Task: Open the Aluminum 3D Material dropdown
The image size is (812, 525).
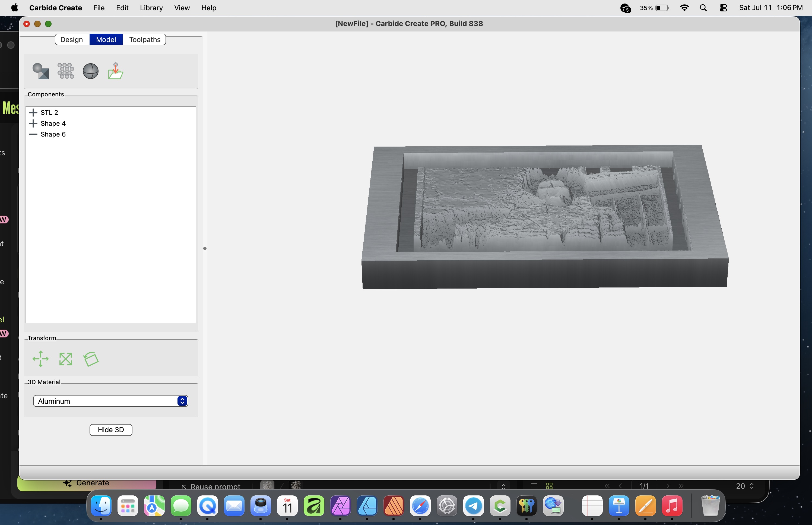Action: point(110,401)
